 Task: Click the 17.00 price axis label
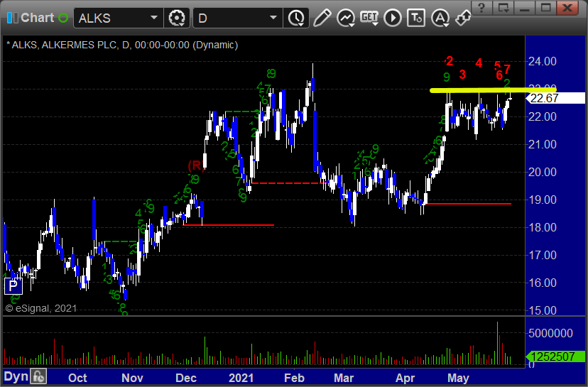(x=543, y=255)
